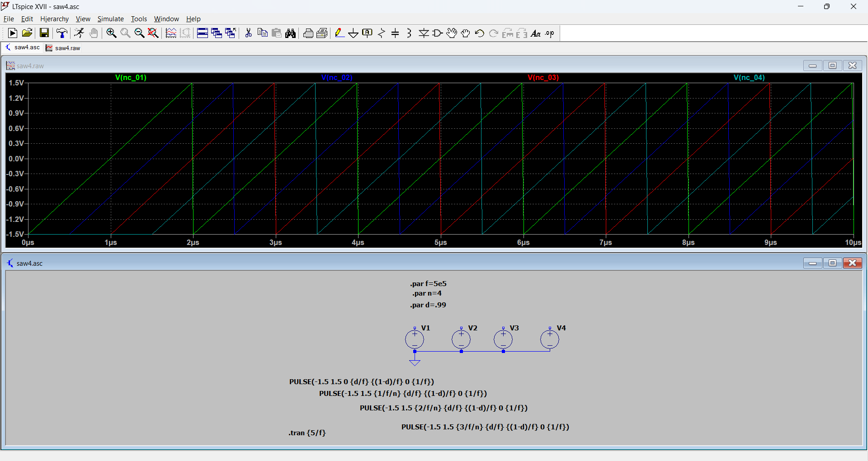Open the Hierarchy menu

point(54,19)
